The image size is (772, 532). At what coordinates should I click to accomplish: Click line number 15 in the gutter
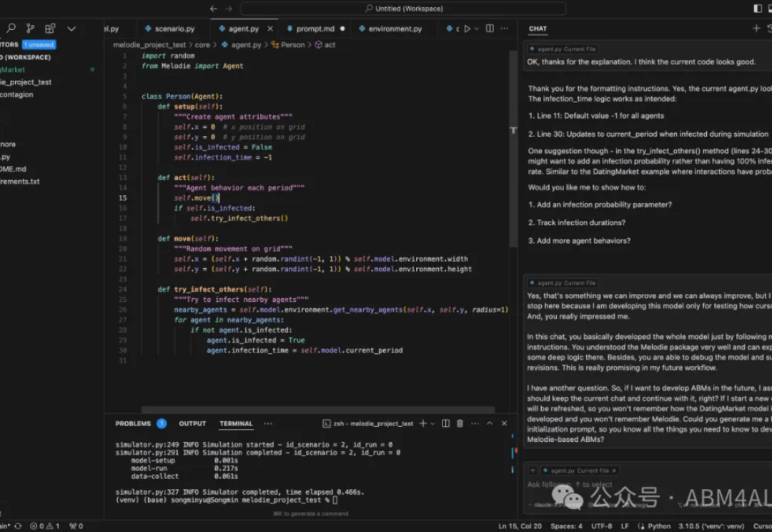[122, 198]
